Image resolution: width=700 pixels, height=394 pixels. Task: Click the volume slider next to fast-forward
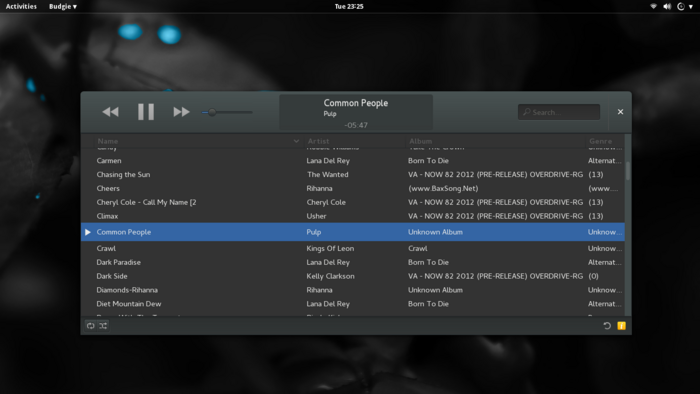227,112
